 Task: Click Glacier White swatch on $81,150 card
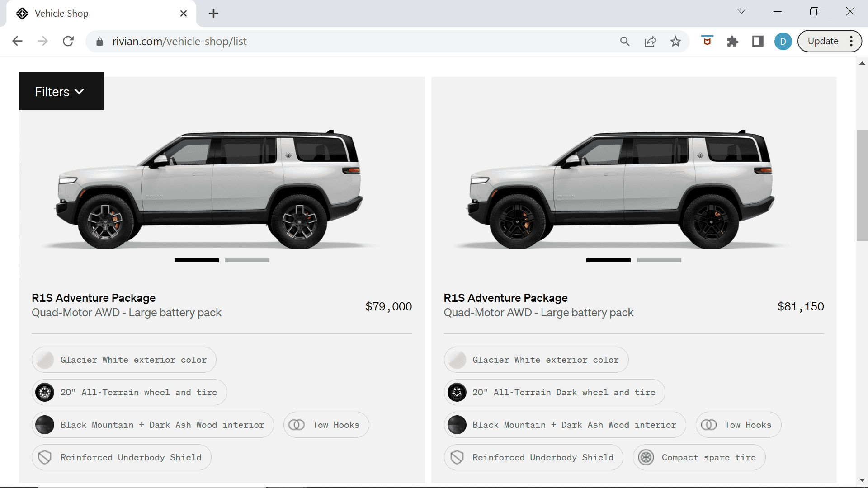click(457, 360)
